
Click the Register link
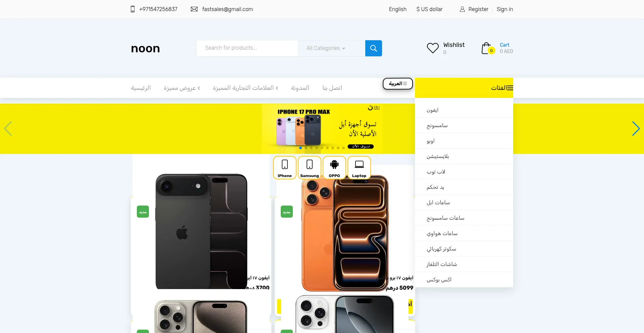click(x=478, y=9)
